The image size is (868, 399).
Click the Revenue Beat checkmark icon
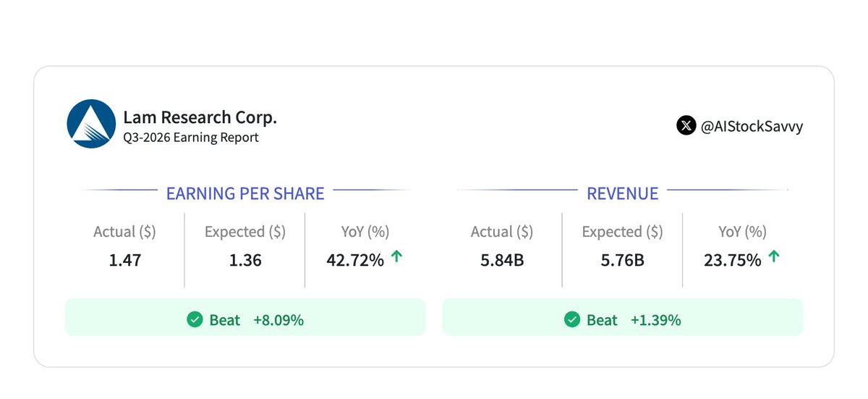pyautogui.click(x=572, y=319)
